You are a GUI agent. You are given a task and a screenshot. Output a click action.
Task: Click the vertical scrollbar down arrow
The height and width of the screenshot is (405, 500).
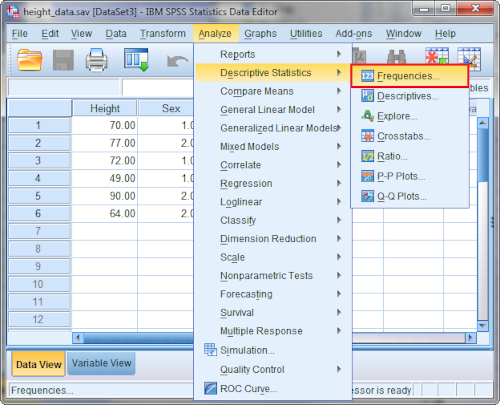pos(483,326)
